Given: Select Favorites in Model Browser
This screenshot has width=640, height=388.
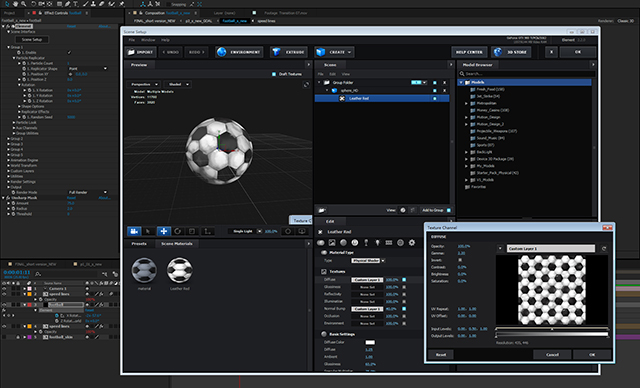Looking at the screenshot, I should point(478,187).
